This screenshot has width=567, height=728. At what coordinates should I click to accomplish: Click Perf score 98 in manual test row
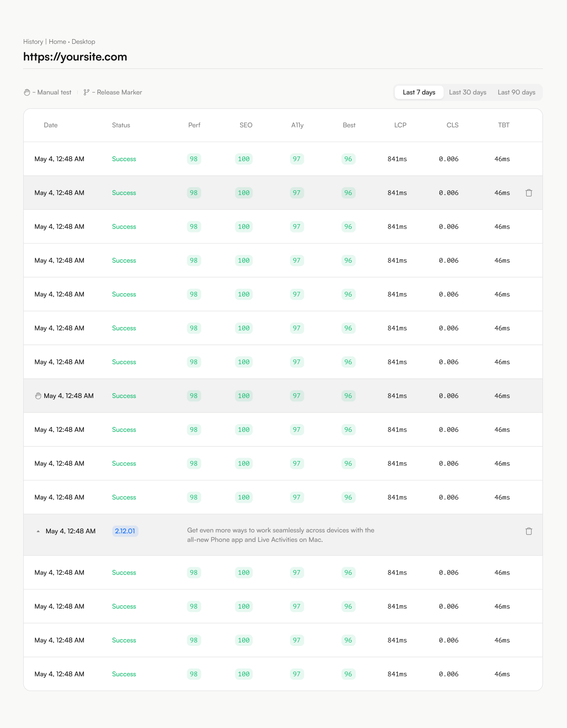point(194,396)
